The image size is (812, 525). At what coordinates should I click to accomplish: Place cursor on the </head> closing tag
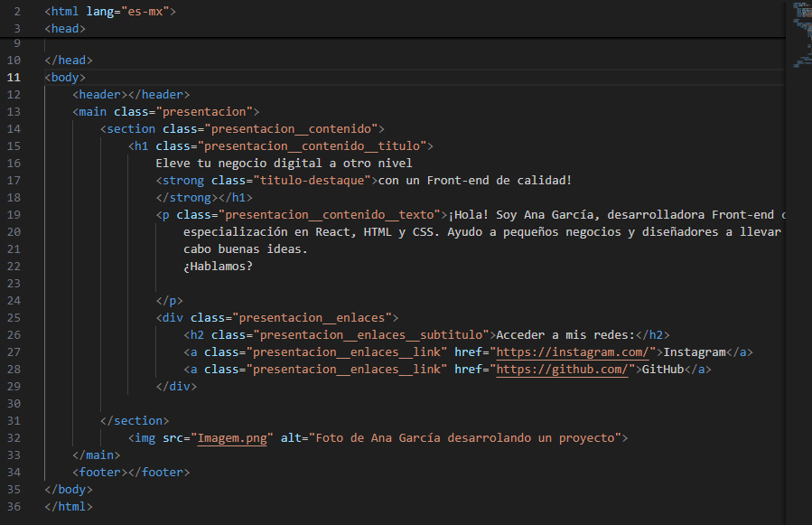pos(69,61)
